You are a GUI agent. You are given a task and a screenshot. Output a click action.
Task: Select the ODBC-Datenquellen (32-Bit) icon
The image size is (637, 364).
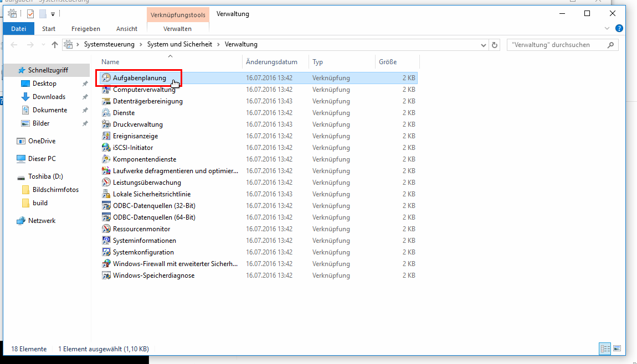pyautogui.click(x=106, y=206)
